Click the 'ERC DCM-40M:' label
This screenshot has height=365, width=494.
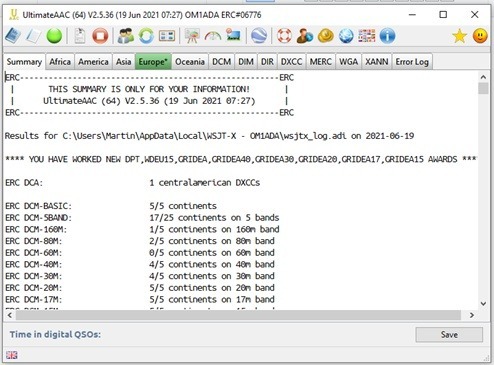coord(33,264)
